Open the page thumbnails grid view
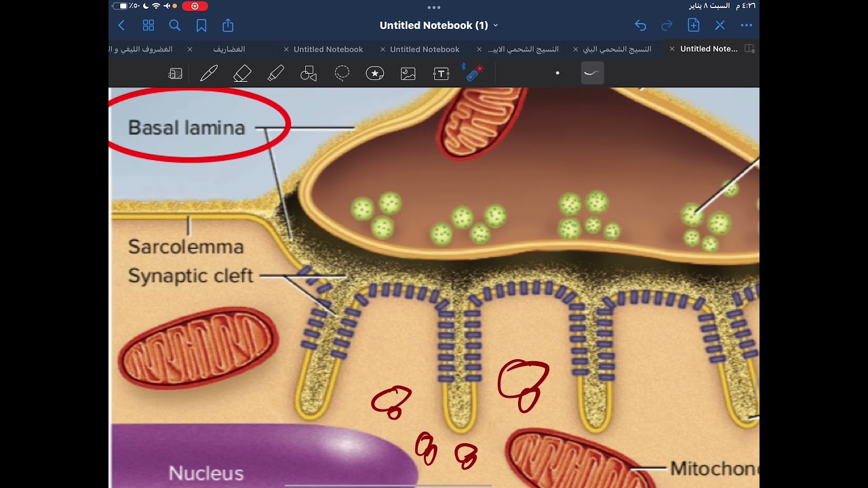This screenshot has height=488, width=868. (149, 26)
